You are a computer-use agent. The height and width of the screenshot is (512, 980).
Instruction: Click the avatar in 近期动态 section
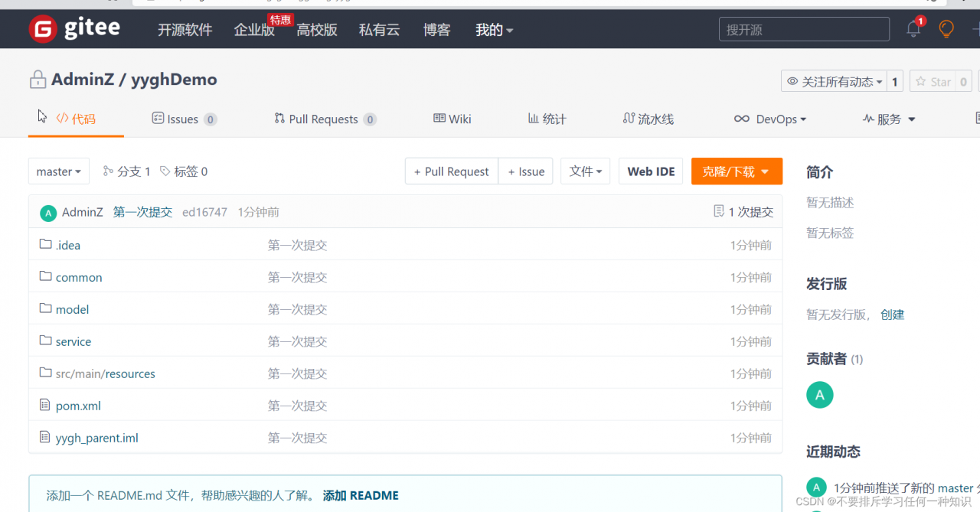click(817, 487)
